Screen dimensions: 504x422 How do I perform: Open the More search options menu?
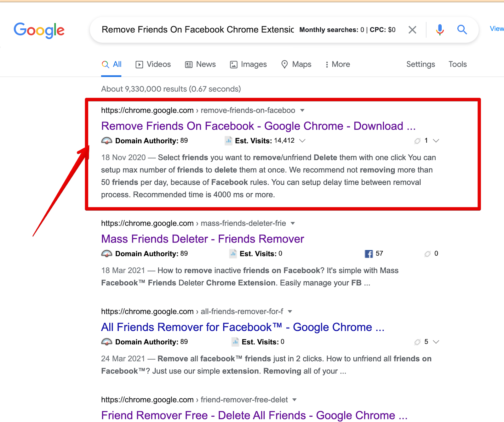338,64
